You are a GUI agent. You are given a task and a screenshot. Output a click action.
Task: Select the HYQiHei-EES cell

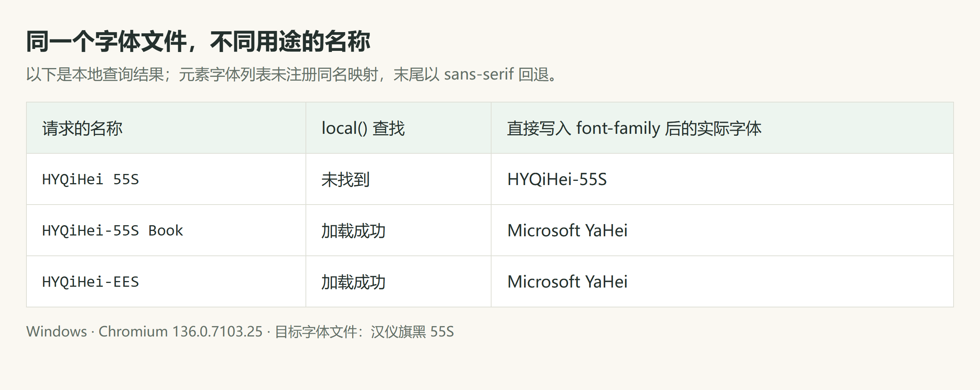pos(166,282)
